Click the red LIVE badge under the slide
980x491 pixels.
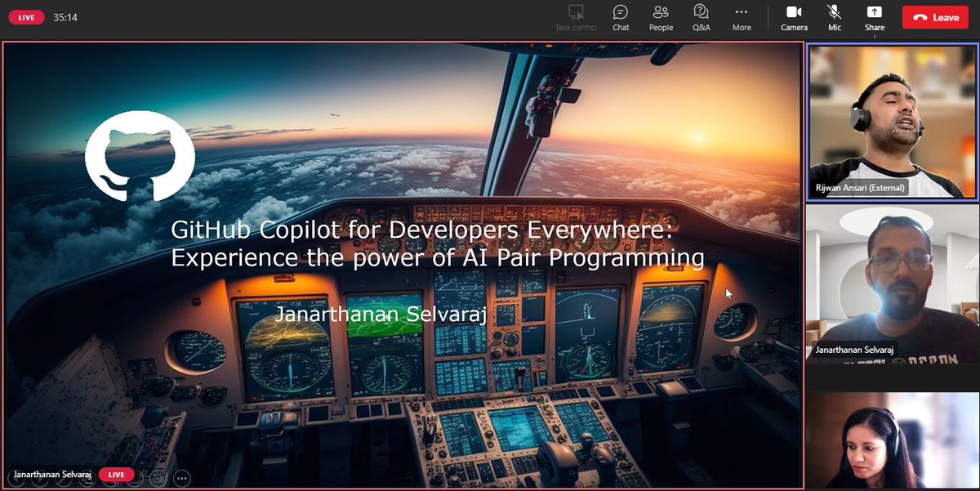point(117,474)
